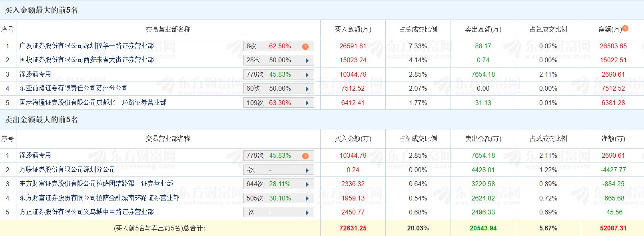Image resolution: width=644 pixels, height=236 pixels.
Task: Open 方正证券义乌城中中路证券营业部 link
Action: pos(87,212)
